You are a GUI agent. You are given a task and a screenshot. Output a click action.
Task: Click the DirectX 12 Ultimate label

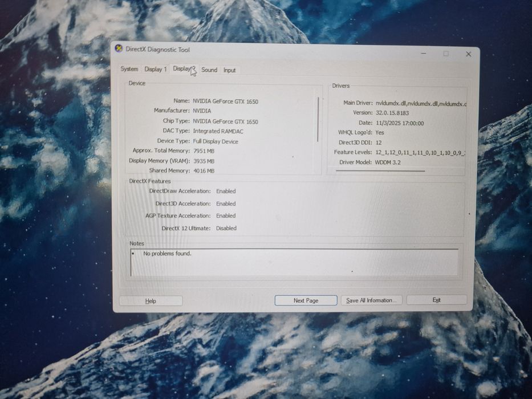[x=186, y=229]
